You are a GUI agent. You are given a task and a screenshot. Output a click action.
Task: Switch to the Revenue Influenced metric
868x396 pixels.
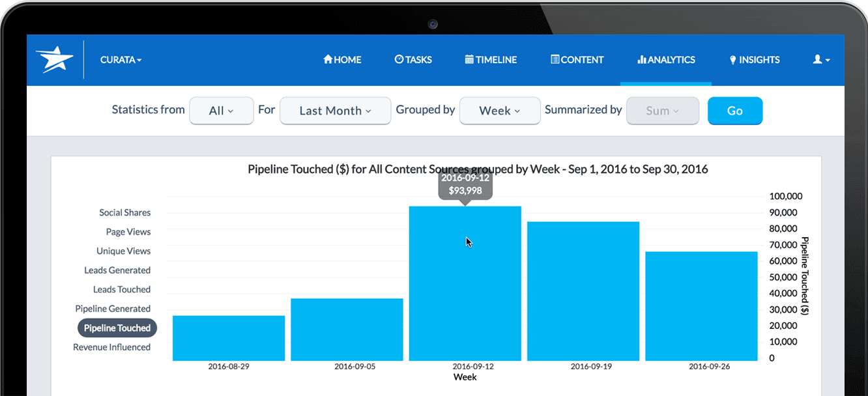(111, 346)
